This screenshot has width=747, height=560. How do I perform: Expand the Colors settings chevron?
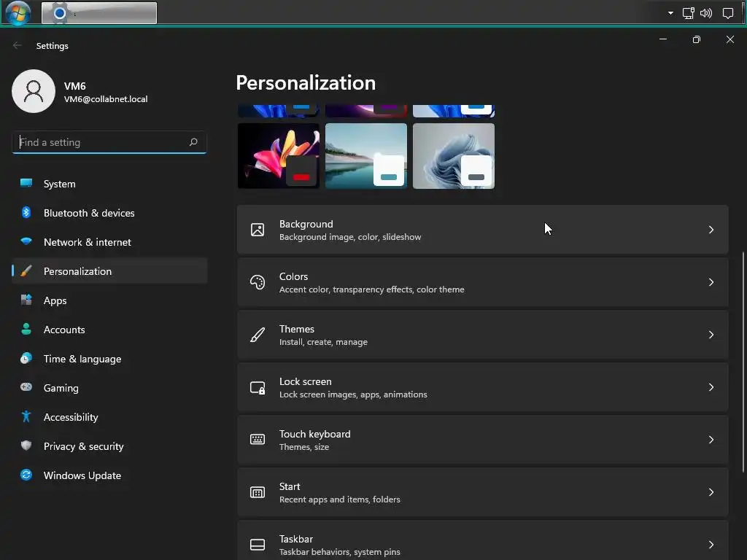pos(711,282)
